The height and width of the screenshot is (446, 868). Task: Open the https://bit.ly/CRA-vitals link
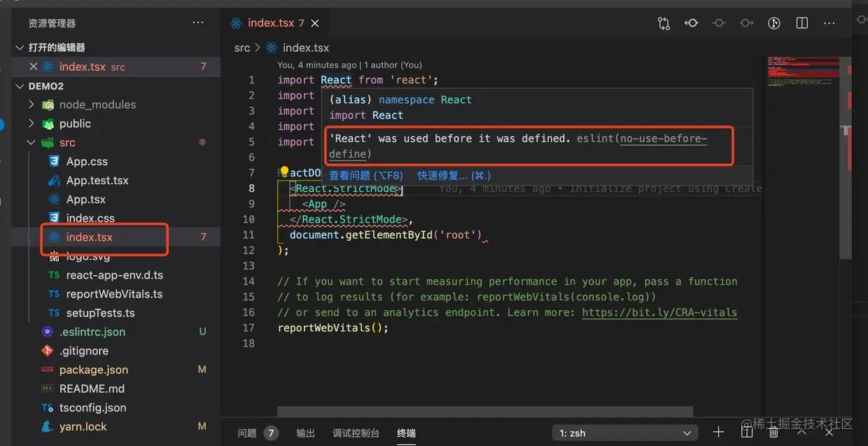point(659,312)
